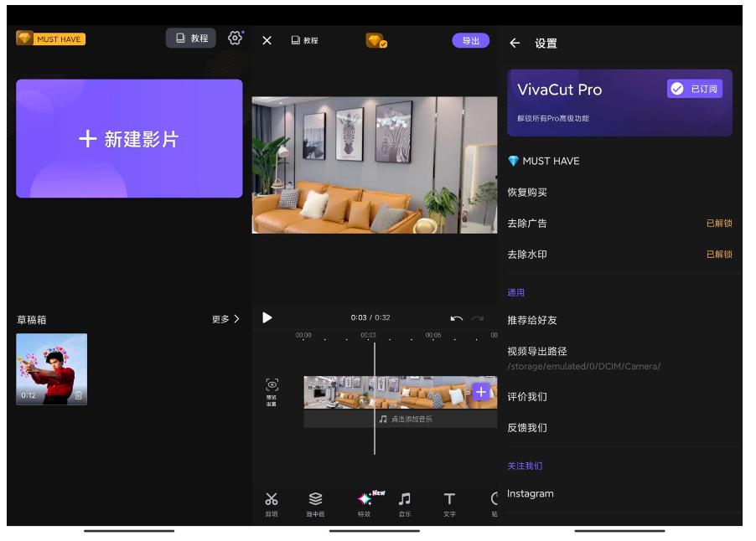Open the 画中画 picture-in-picture tool
This screenshot has height=541, width=756.
coord(315,503)
